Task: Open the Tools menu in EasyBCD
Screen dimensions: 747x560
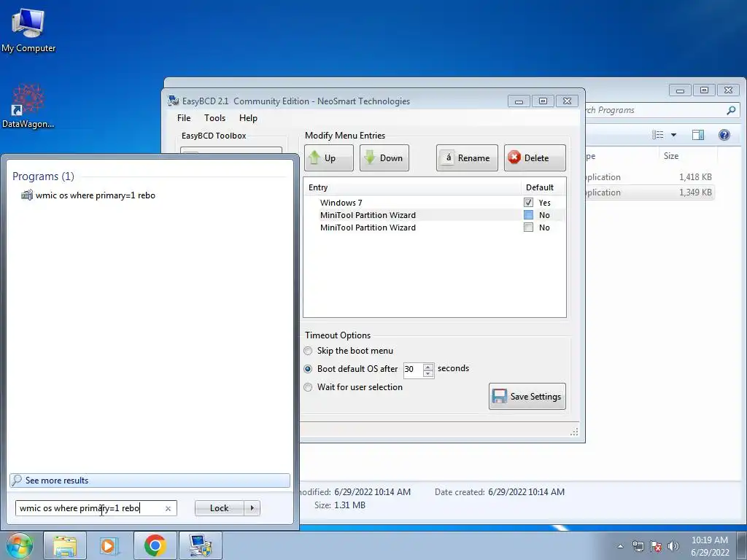Action: [x=215, y=118]
